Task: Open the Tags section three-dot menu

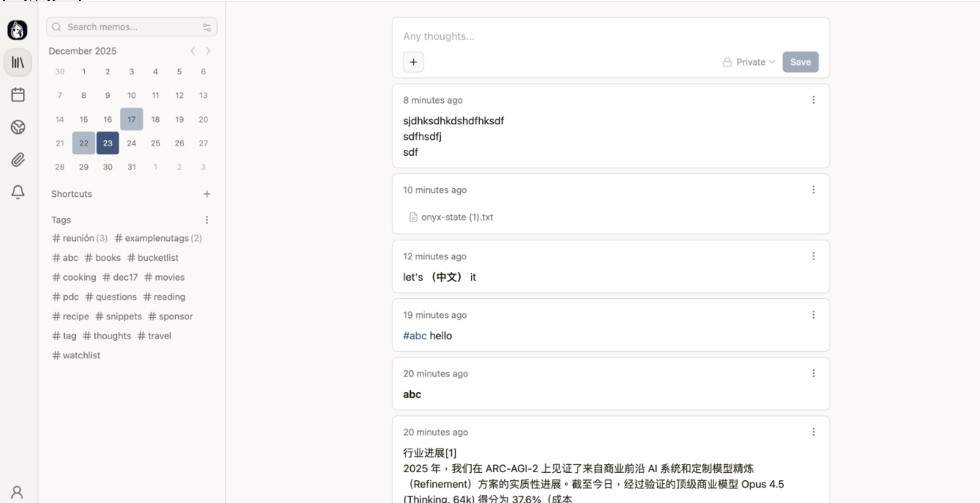Action: pos(207,220)
